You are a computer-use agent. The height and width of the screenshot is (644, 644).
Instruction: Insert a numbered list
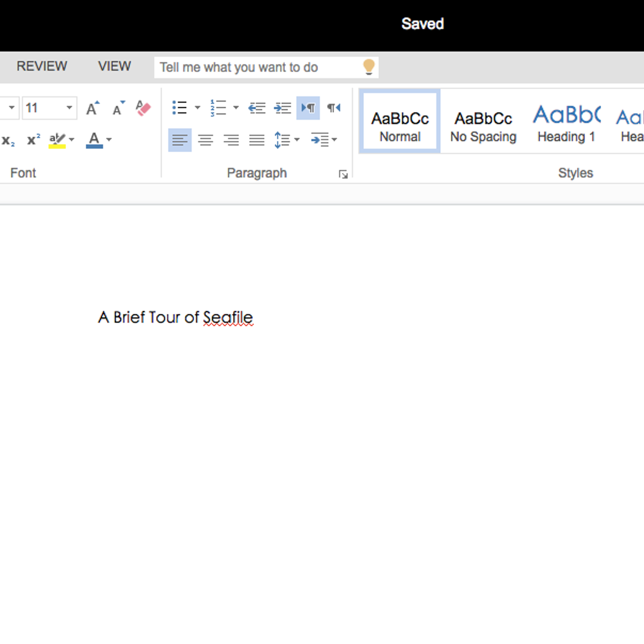[x=218, y=108]
